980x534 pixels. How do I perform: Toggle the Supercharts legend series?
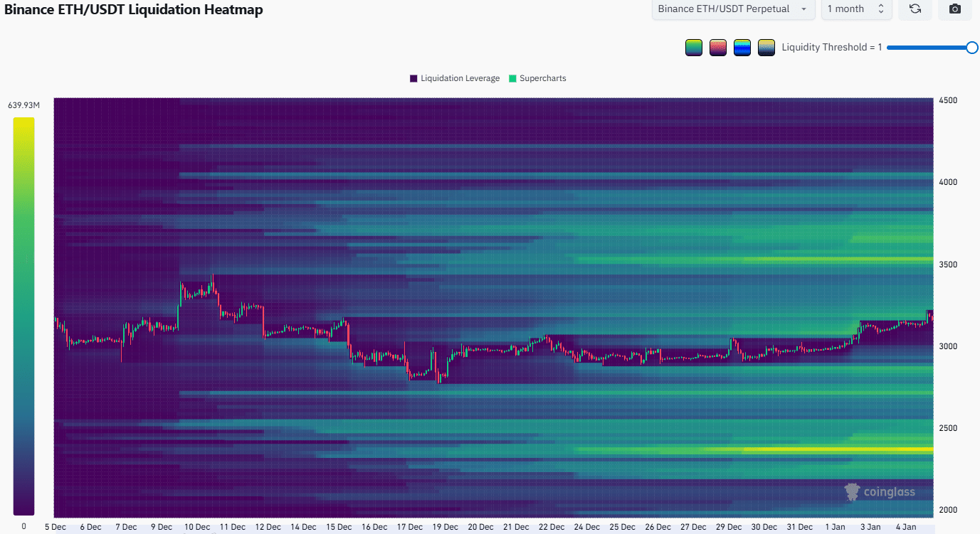coord(542,78)
